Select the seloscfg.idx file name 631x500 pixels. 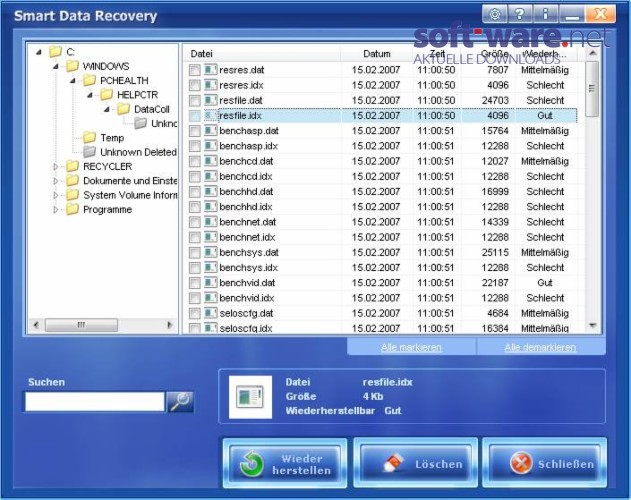246,328
